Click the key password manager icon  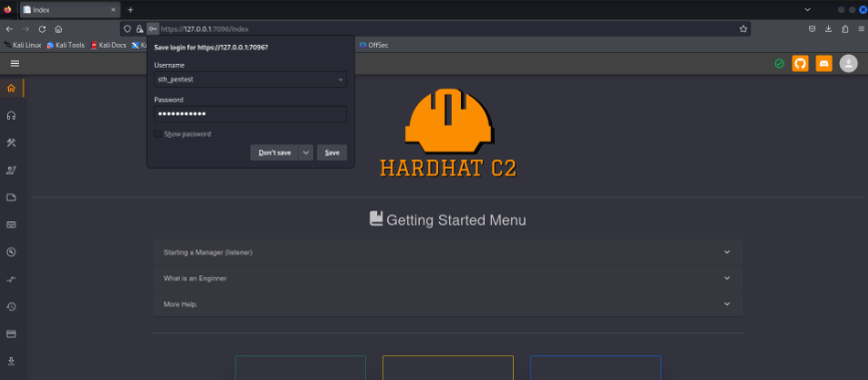click(153, 29)
